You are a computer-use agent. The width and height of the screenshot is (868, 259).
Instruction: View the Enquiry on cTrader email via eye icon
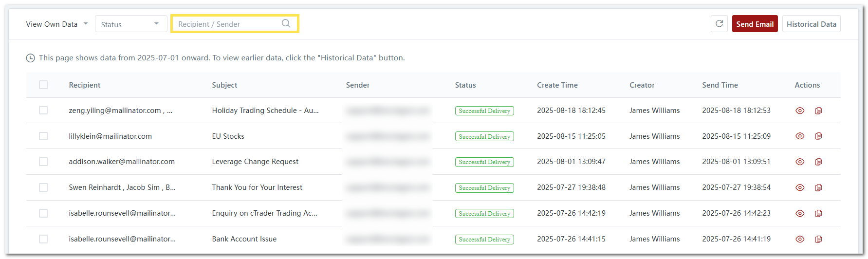(x=799, y=213)
